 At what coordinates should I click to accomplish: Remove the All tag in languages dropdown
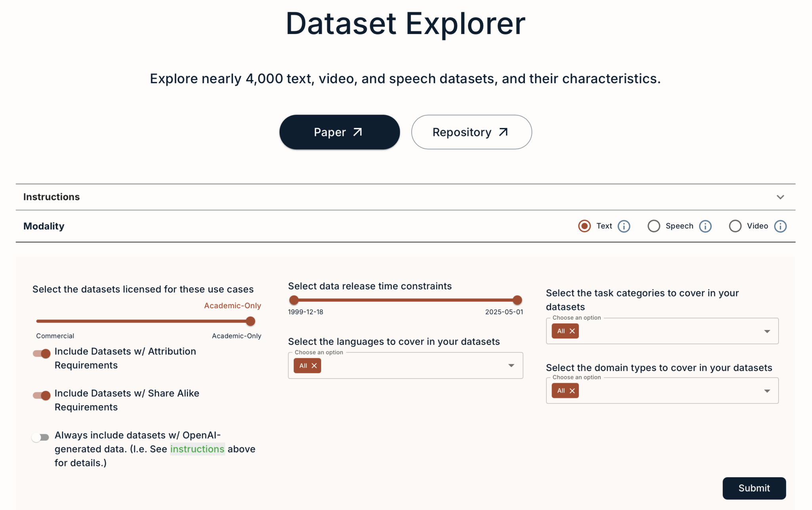(314, 366)
